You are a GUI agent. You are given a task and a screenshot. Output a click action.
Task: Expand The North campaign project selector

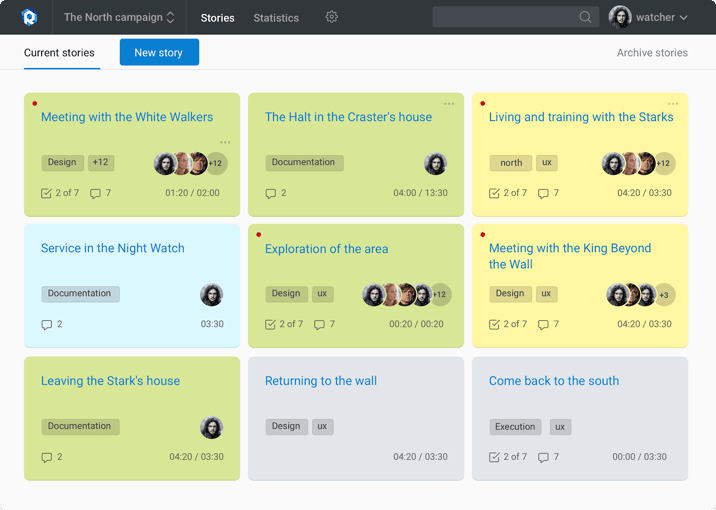119,17
